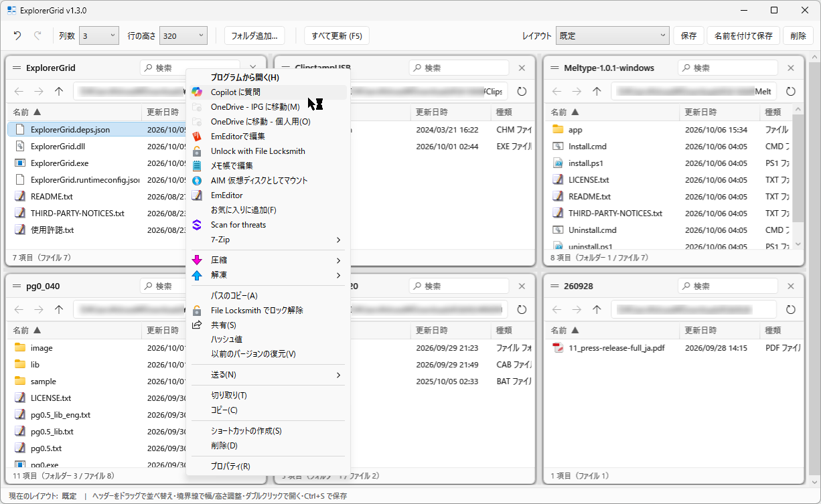Sort Meltype pane by 更新日時 column

click(719, 112)
